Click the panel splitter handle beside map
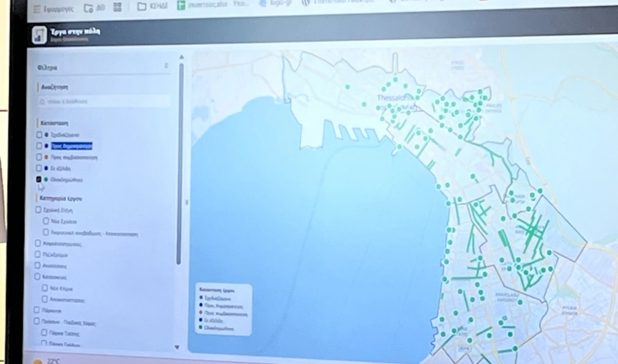Image resolution: width=618 pixels, height=364 pixels. click(x=186, y=202)
